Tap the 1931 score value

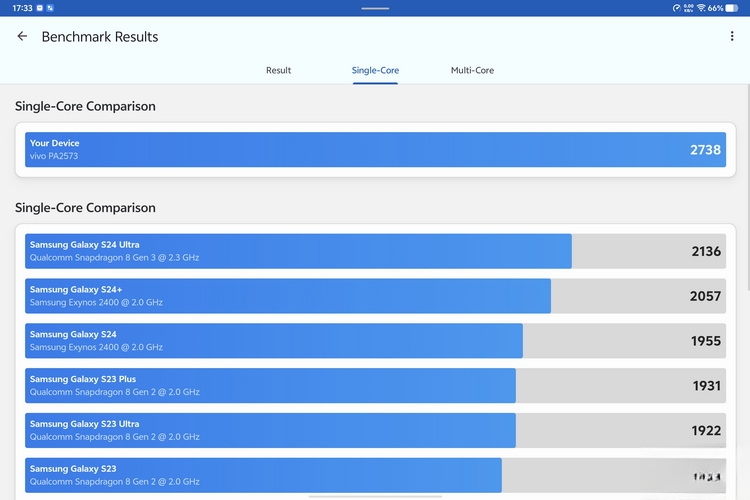[x=706, y=386]
